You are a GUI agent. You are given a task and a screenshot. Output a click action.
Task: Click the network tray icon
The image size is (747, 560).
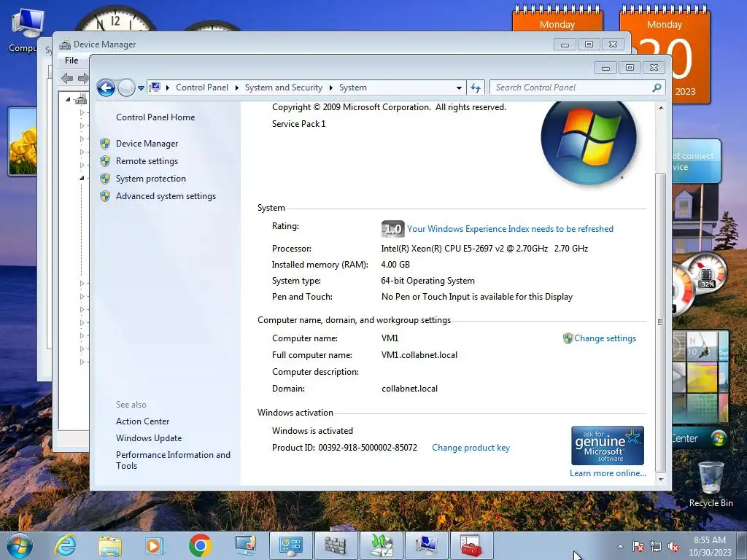pyautogui.click(x=656, y=546)
